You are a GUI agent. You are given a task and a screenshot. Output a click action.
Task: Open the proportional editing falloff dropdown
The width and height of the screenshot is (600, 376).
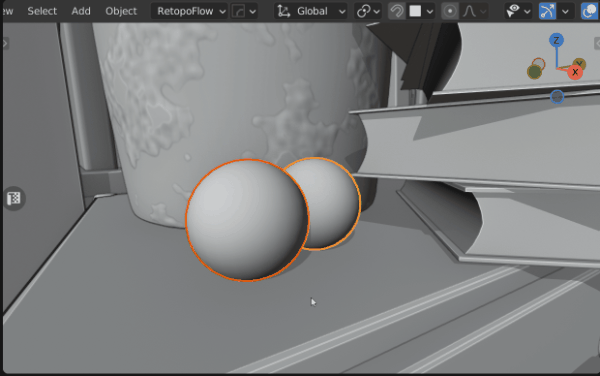click(474, 11)
